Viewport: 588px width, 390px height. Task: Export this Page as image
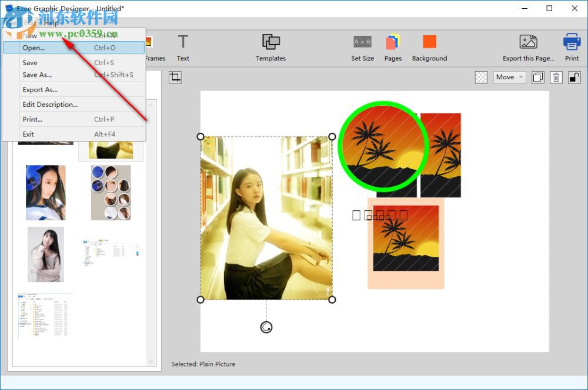tap(527, 47)
